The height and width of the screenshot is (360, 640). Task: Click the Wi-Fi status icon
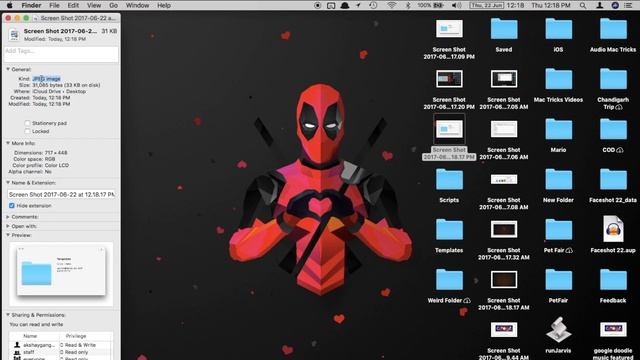[x=391, y=5]
